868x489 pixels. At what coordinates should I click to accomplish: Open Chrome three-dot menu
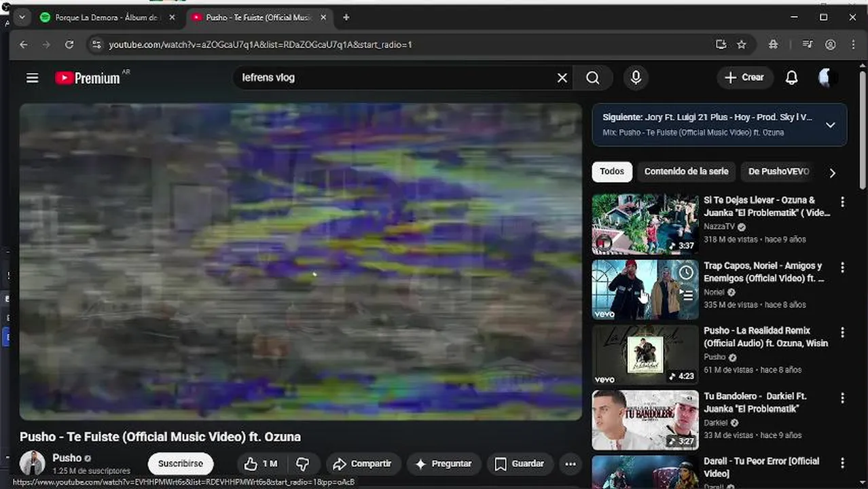point(853,45)
